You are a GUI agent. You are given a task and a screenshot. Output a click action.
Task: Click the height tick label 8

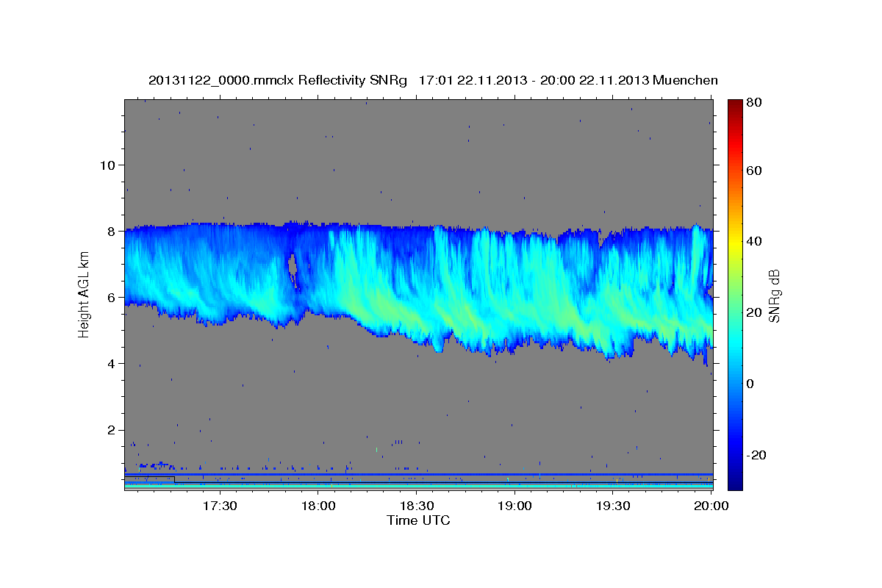pos(112,231)
